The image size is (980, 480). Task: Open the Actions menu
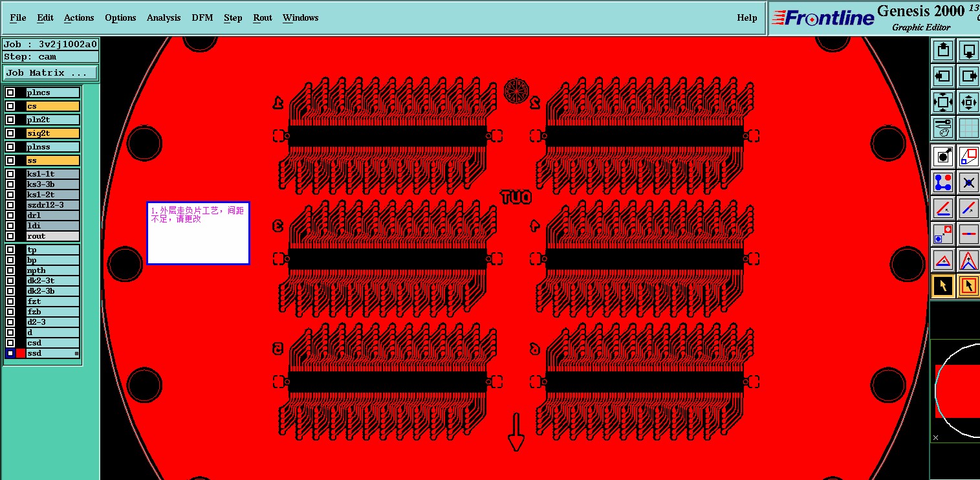(79, 17)
